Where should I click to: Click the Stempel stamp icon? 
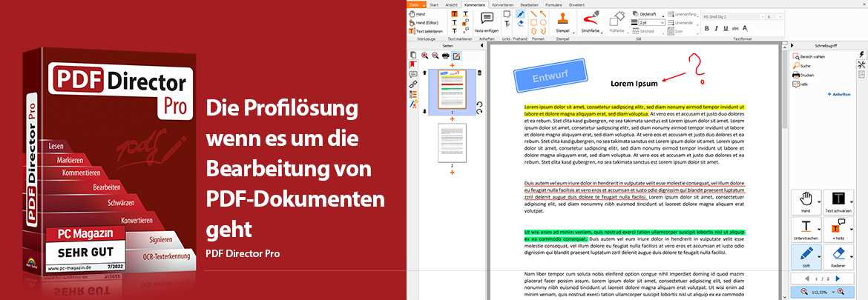(562, 19)
